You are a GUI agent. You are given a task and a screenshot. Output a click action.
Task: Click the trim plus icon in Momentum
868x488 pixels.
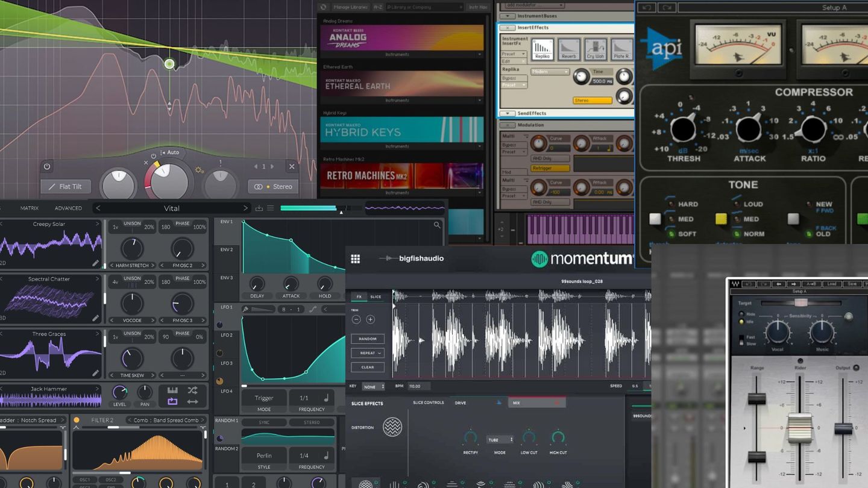coord(370,320)
